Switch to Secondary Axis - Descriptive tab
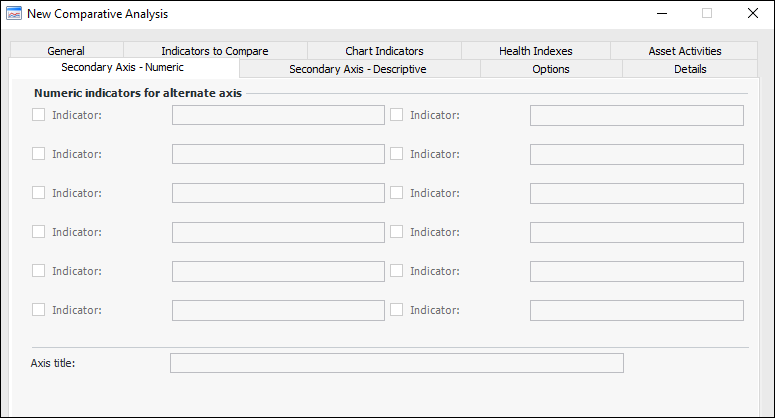The width and height of the screenshot is (775, 418). tap(357, 69)
